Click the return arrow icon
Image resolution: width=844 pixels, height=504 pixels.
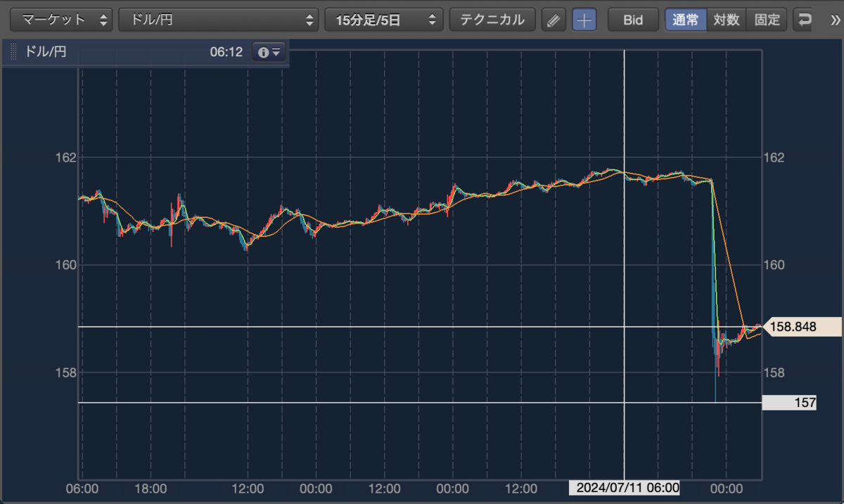[x=803, y=20]
